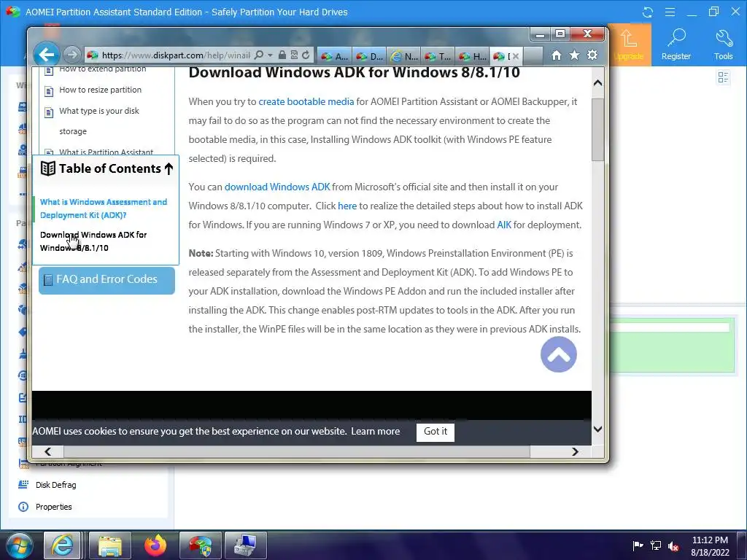Viewport: 747px width, 560px height.
Task: Click the horizontal scrollbar left arrow
Action: click(x=47, y=451)
